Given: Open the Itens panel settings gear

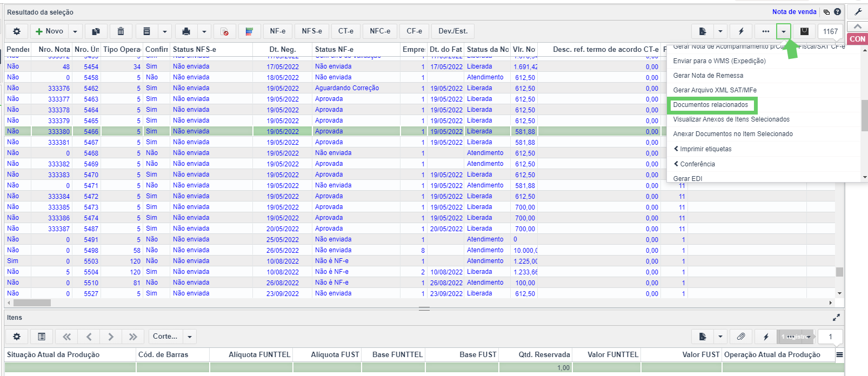Looking at the screenshot, I should (17, 337).
